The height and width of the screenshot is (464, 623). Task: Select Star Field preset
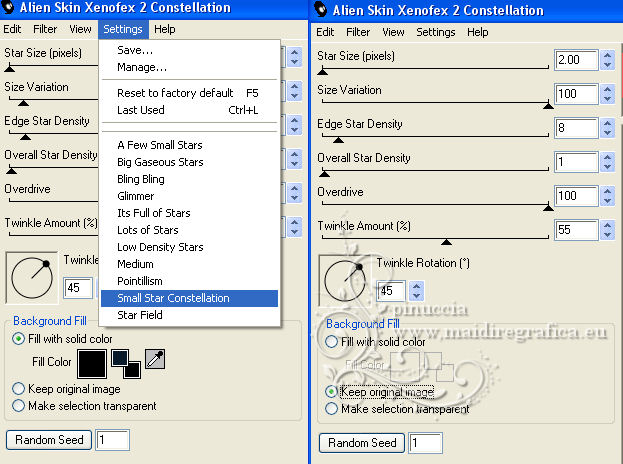click(190, 315)
